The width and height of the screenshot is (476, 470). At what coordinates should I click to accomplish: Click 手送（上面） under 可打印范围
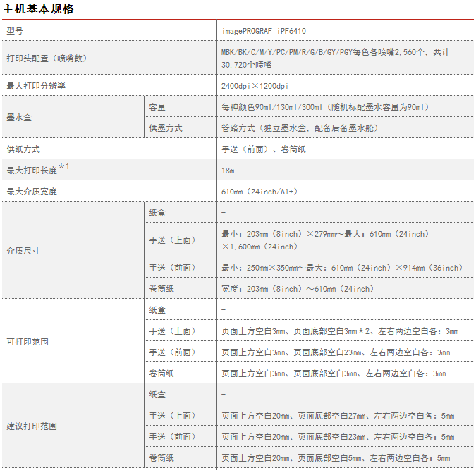(x=172, y=331)
